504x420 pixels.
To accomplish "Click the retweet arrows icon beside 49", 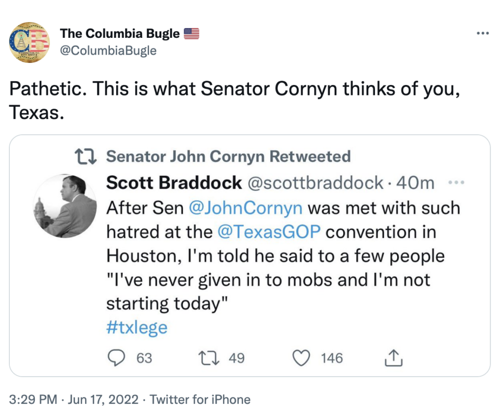I will pos(208,358).
